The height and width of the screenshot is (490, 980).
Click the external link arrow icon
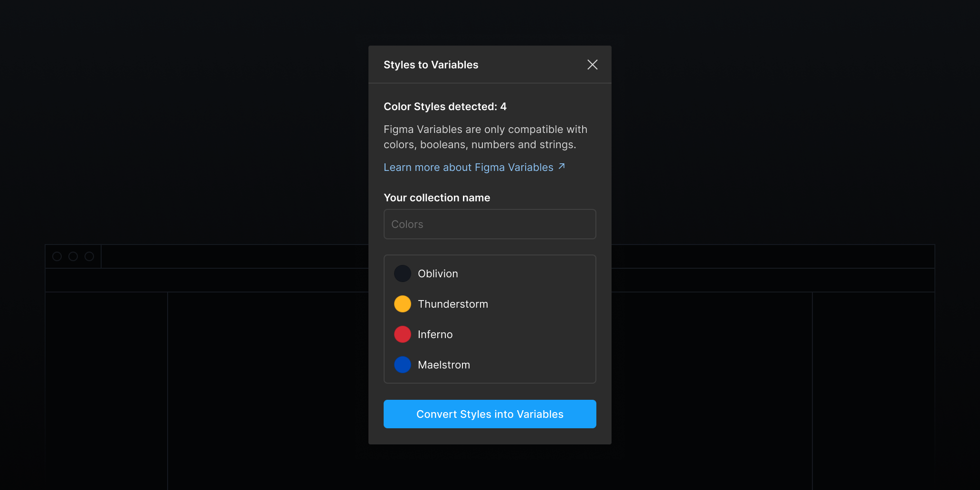562,166
